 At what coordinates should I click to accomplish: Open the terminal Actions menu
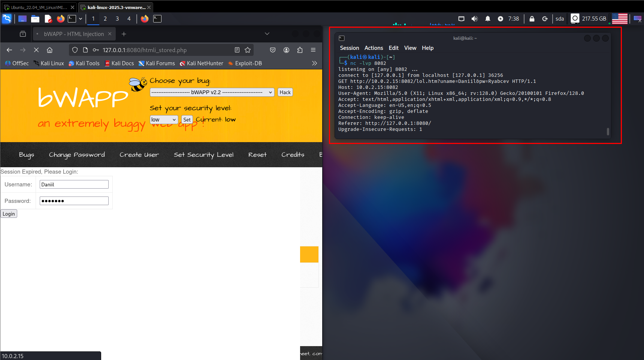coord(374,48)
